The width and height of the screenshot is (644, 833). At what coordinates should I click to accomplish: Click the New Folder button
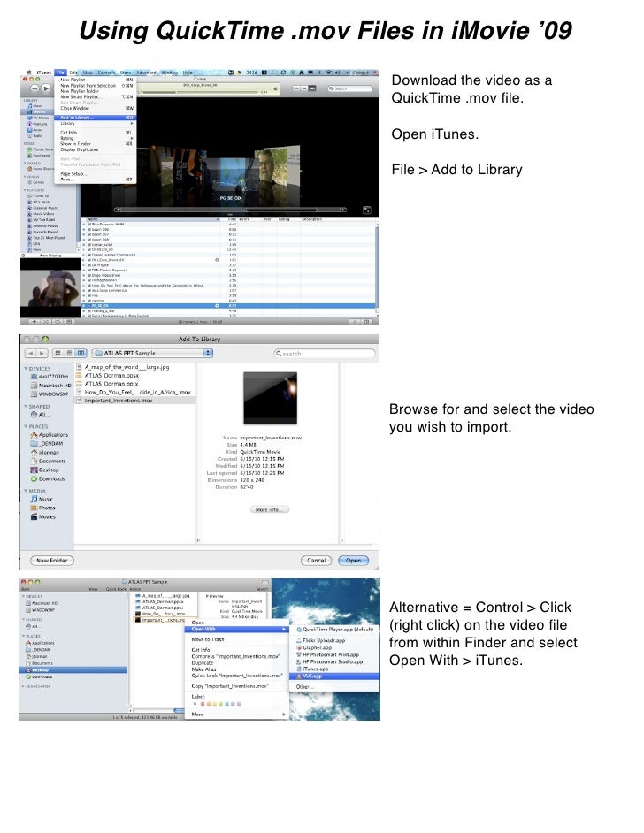pyautogui.click(x=52, y=560)
